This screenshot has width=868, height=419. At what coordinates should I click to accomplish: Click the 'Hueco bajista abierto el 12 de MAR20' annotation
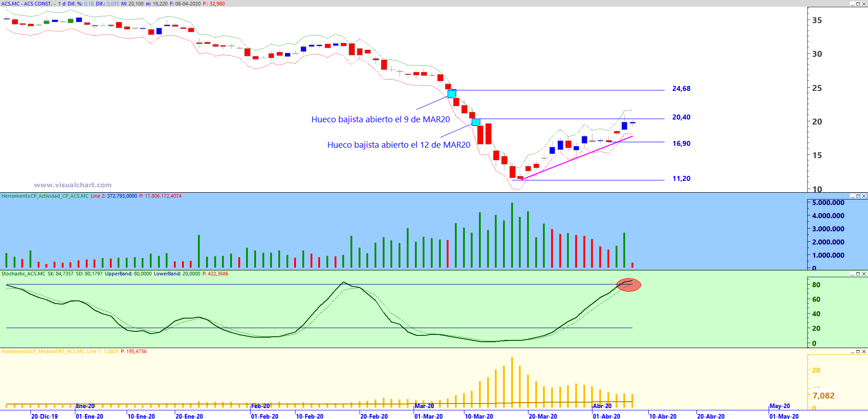coord(399,145)
